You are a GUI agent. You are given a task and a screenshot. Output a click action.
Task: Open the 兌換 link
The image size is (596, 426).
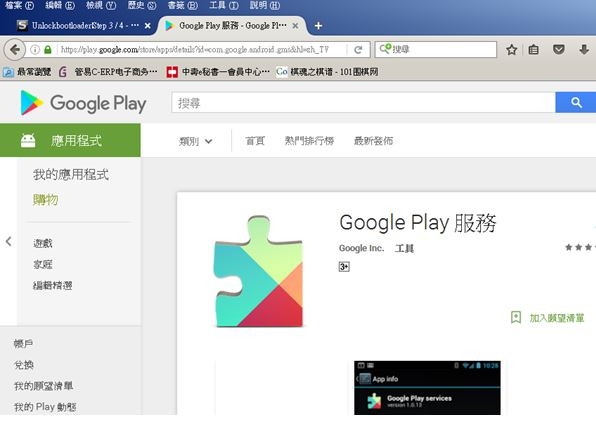click(x=24, y=365)
